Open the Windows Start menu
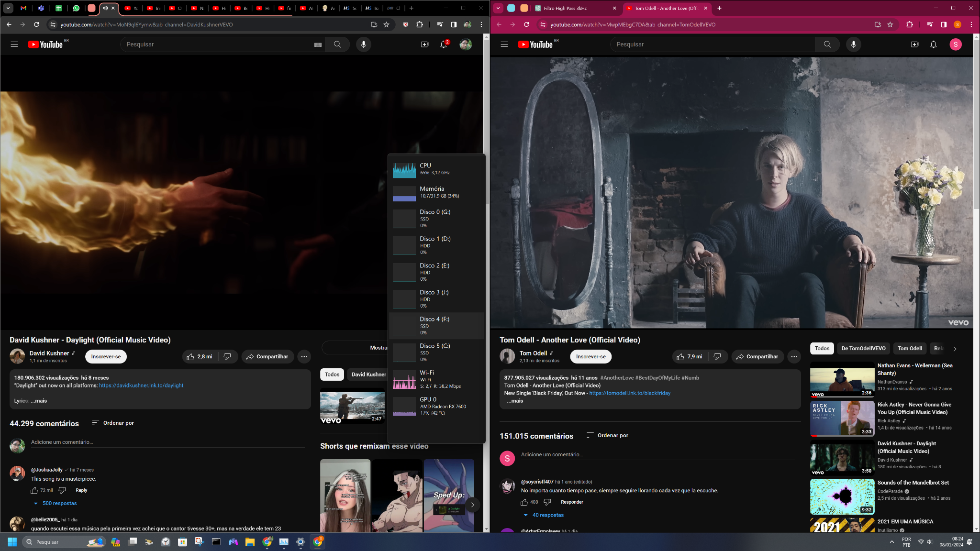 12,542
